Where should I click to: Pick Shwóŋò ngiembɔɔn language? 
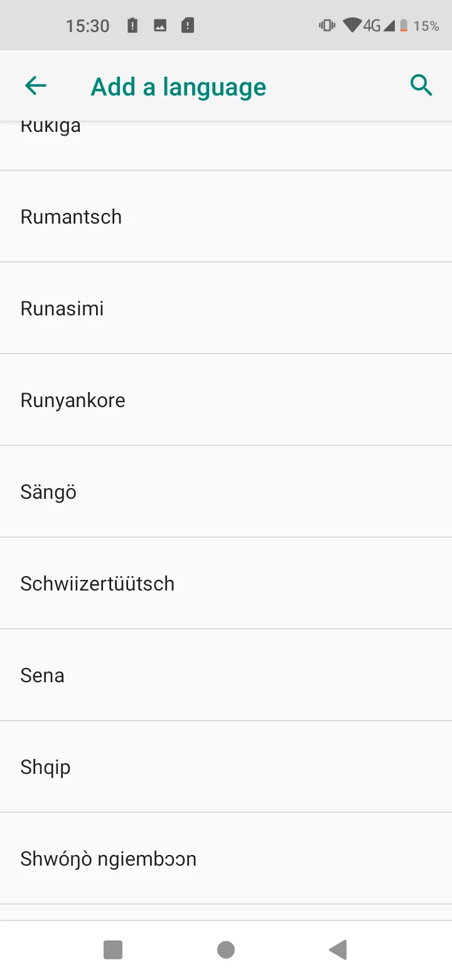[226, 858]
